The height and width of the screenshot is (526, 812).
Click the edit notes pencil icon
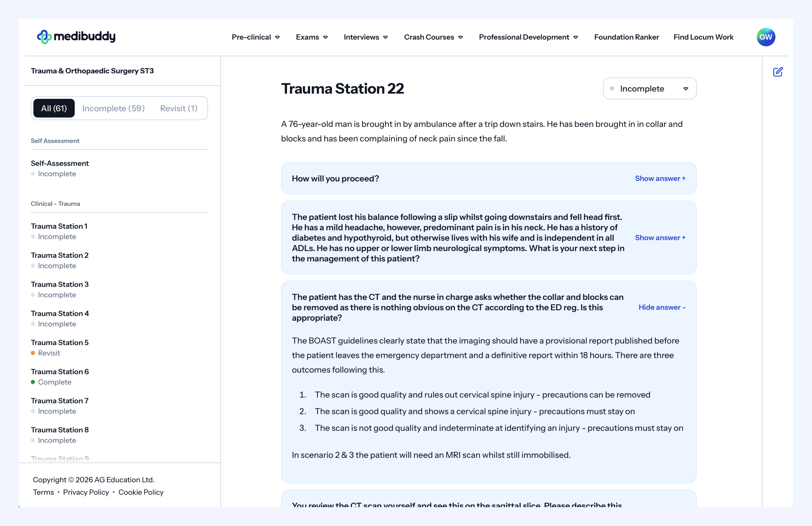pos(778,72)
